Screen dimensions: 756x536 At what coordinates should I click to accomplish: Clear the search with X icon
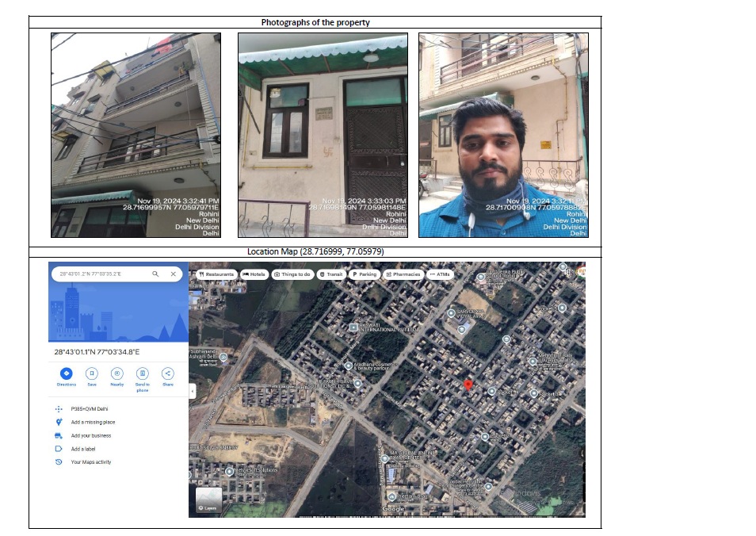coord(173,274)
